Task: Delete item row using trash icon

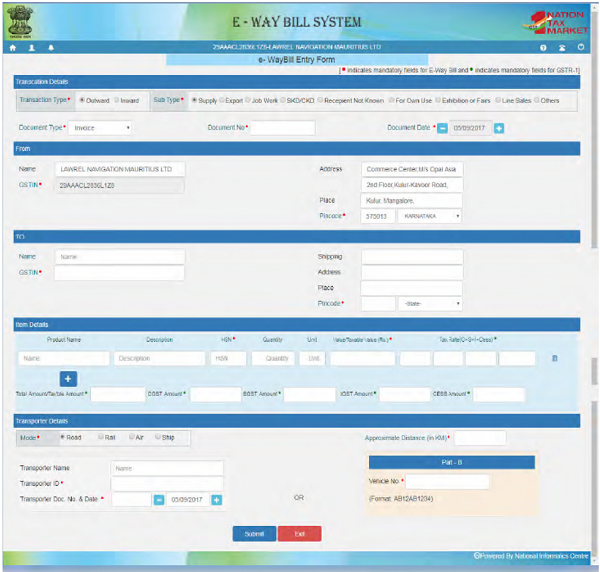Action: click(555, 357)
